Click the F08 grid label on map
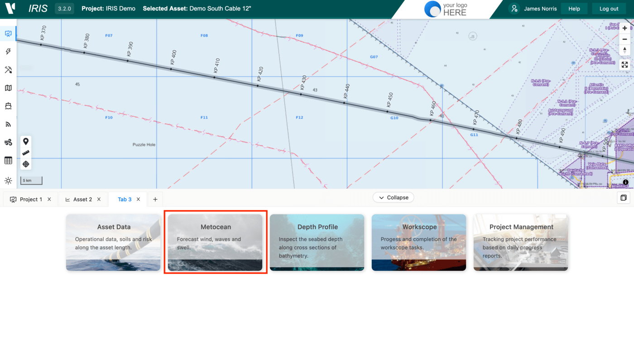The height and width of the screenshot is (364, 634). pyautogui.click(x=204, y=35)
